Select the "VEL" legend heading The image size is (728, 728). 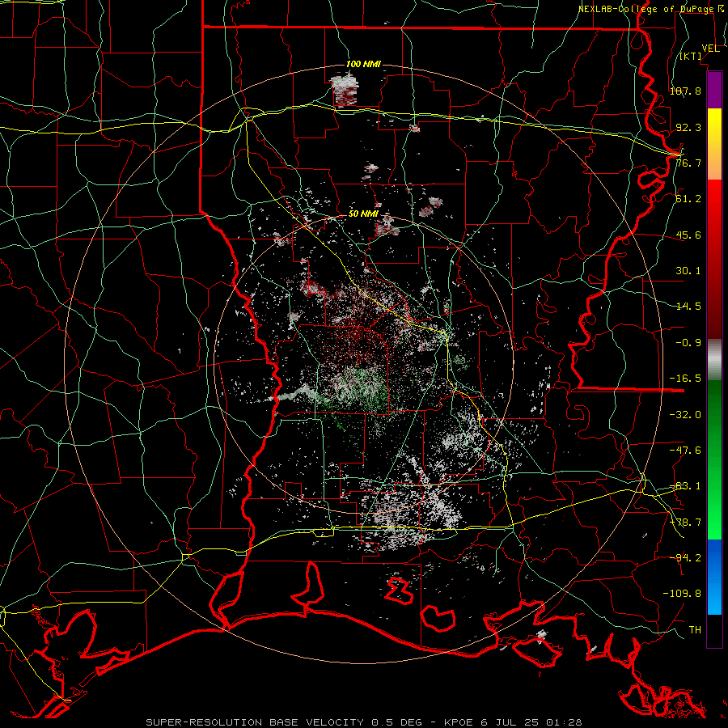point(710,49)
